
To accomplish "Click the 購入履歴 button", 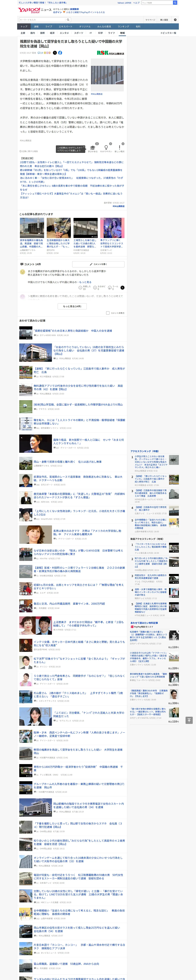I will [164, 20].
